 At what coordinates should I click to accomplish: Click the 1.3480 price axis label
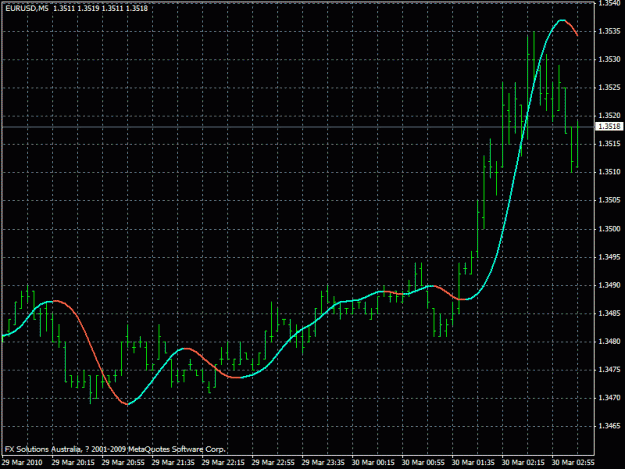pyautogui.click(x=610, y=341)
